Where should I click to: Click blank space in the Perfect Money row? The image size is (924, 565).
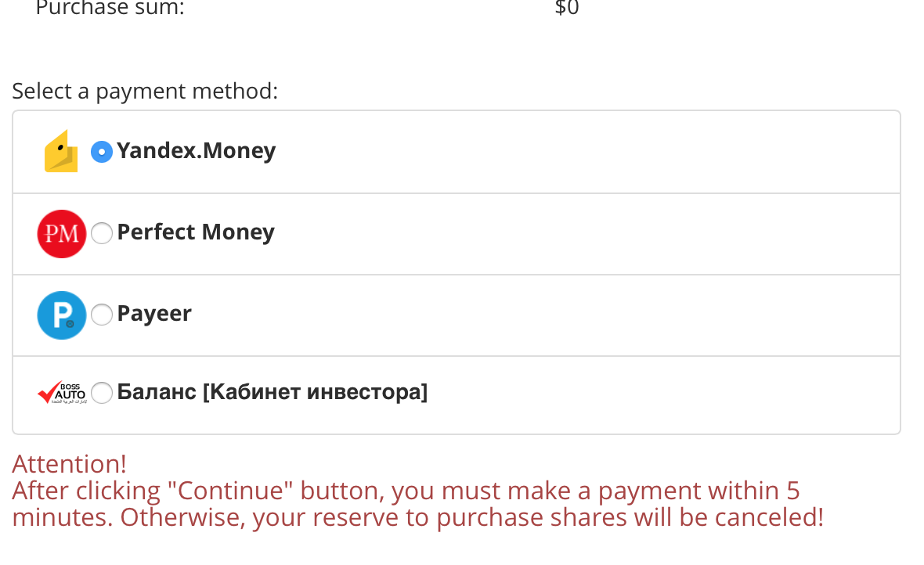tap(587, 233)
